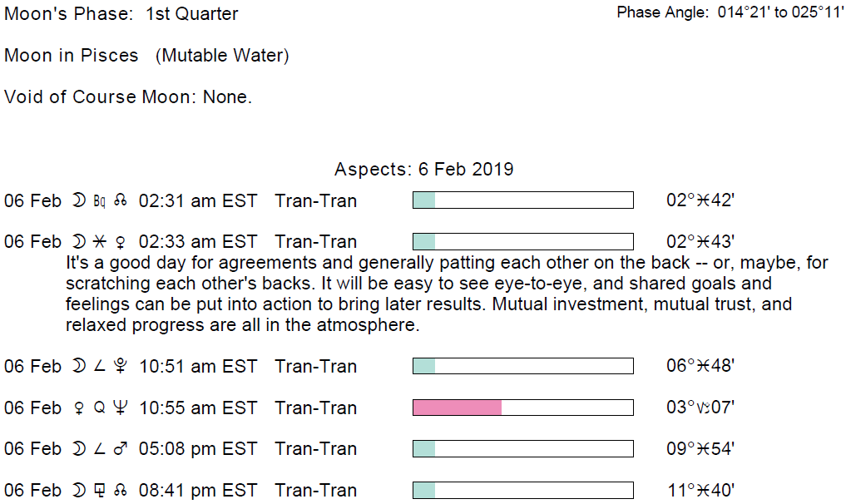The height and width of the screenshot is (504, 846).
Task: Click the strength bar in the 08:41 pm row
Action: (522, 491)
